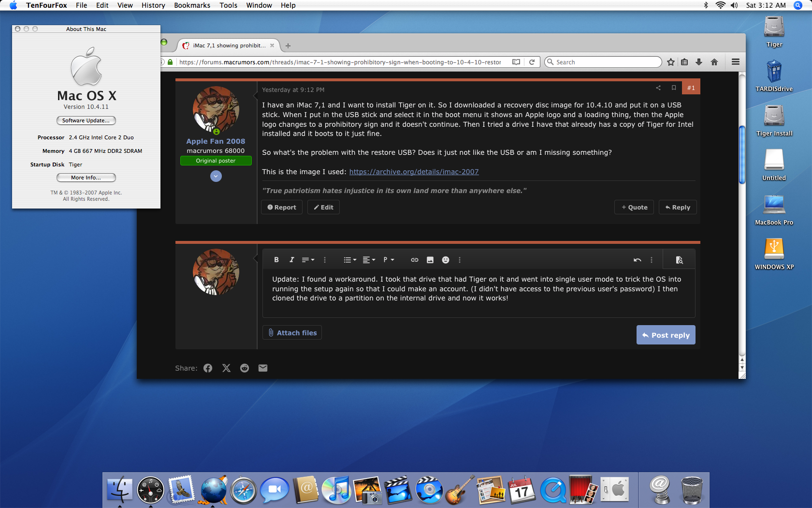The height and width of the screenshot is (508, 812).
Task: Open the History menu
Action: point(153,5)
